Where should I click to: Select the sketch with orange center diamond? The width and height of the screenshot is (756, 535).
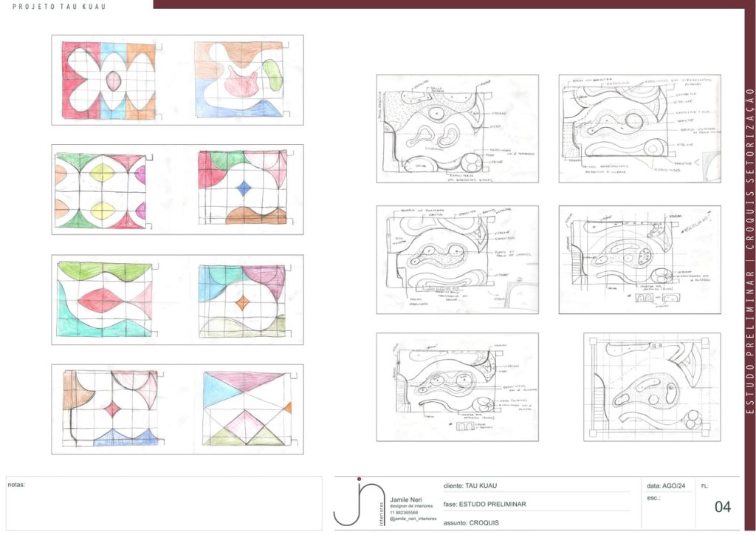pyautogui.click(x=242, y=301)
